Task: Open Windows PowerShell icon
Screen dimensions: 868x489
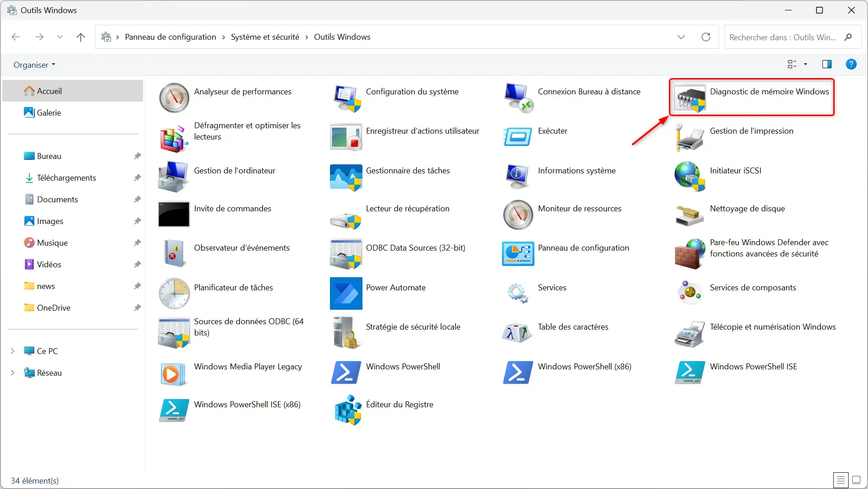Action: [x=346, y=373]
